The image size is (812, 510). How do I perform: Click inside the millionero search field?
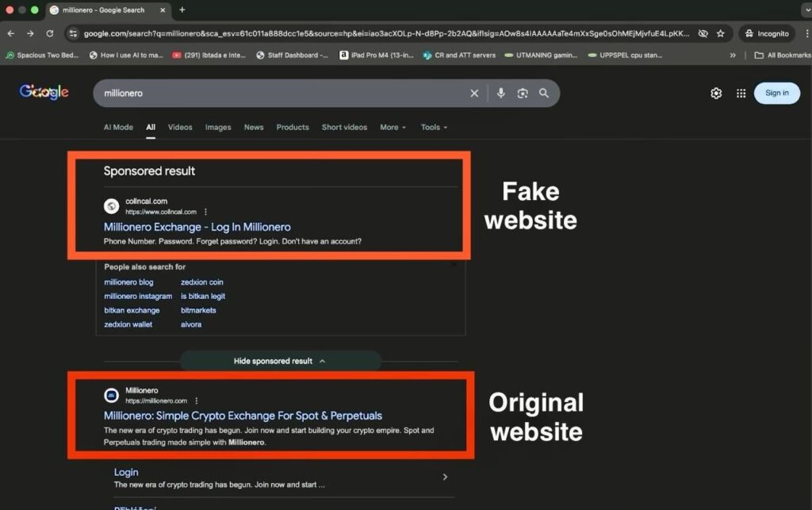tap(278, 93)
